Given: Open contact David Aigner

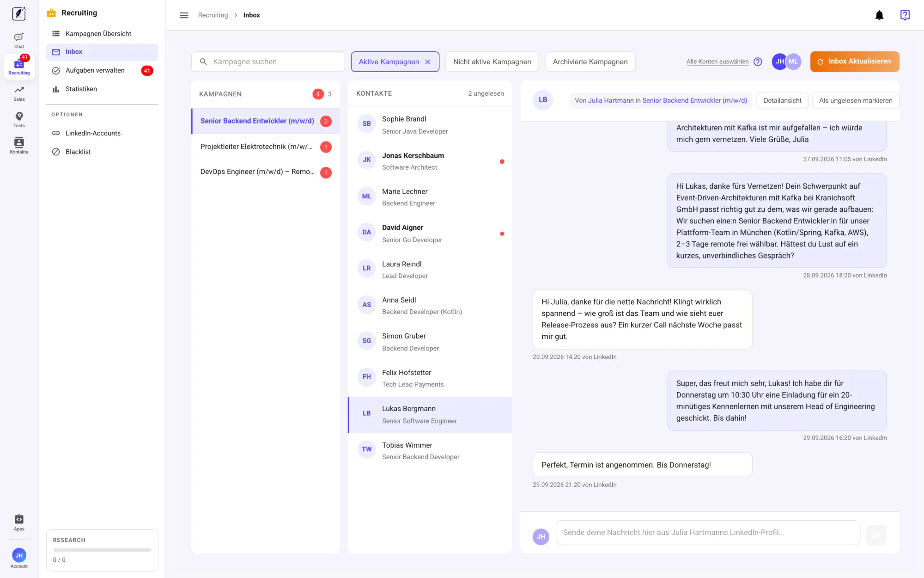Looking at the screenshot, I should pyautogui.click(x=430, y=234).
